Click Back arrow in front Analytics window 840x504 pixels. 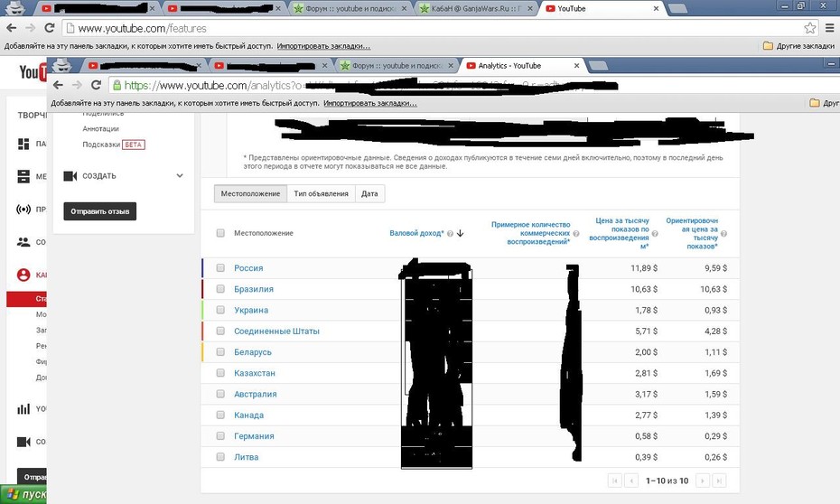(59, 85)
